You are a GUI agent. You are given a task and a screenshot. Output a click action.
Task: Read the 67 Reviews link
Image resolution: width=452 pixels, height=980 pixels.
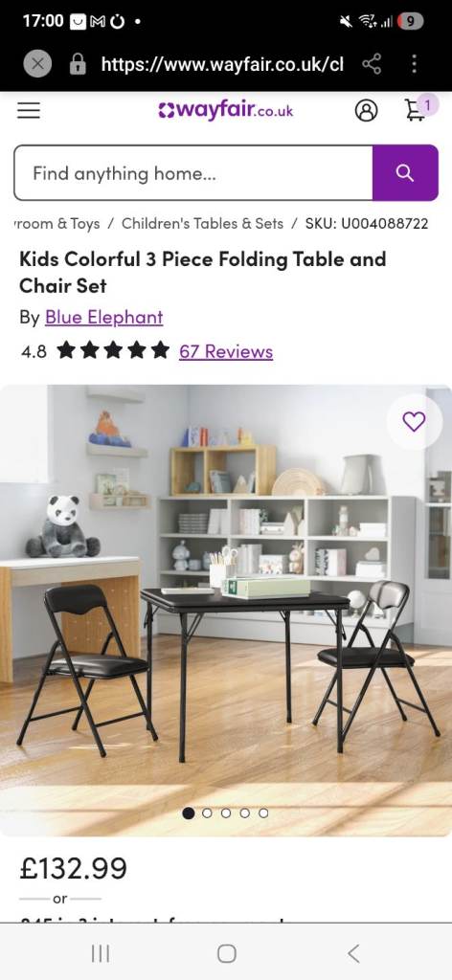coord(226,352)
